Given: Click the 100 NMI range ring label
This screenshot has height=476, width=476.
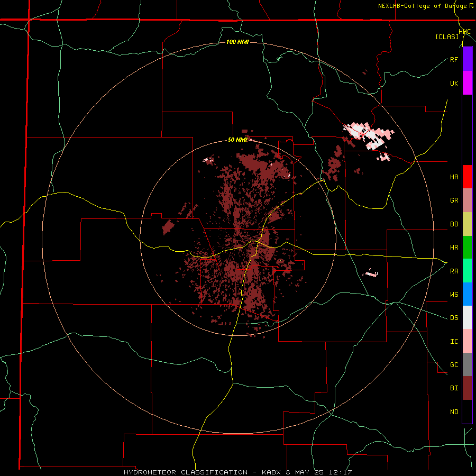Looking at the screenshot, I should [237, 42].
